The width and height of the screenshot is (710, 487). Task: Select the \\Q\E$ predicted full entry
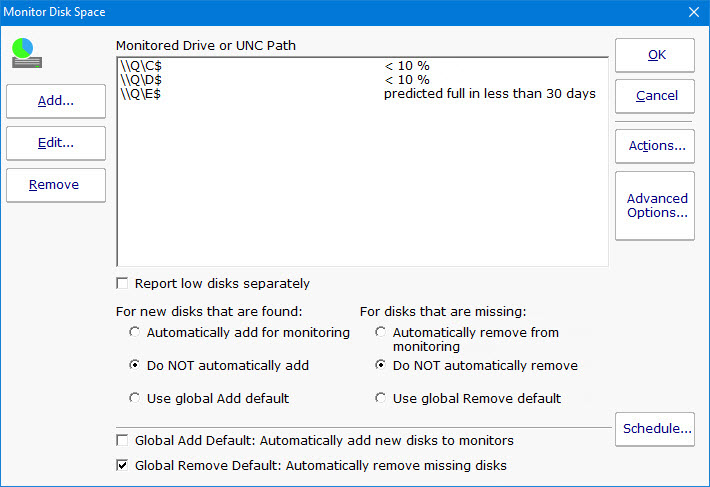(x=140, y=94)
